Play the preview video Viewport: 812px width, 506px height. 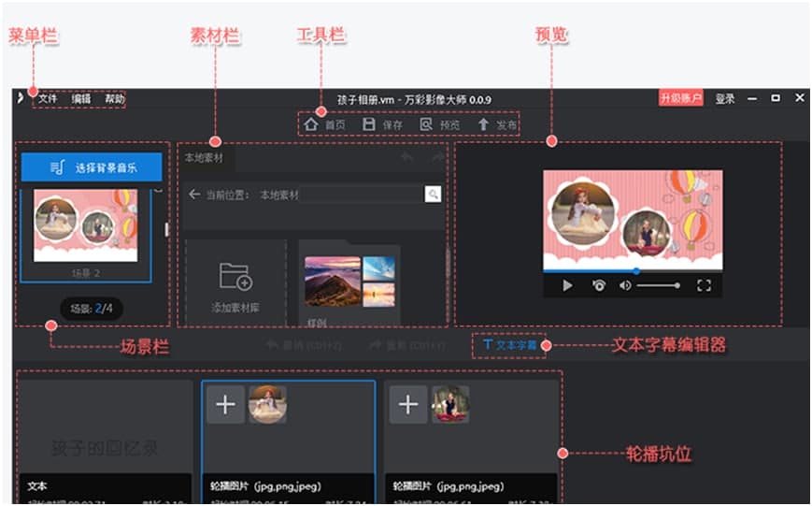point(567,285)
